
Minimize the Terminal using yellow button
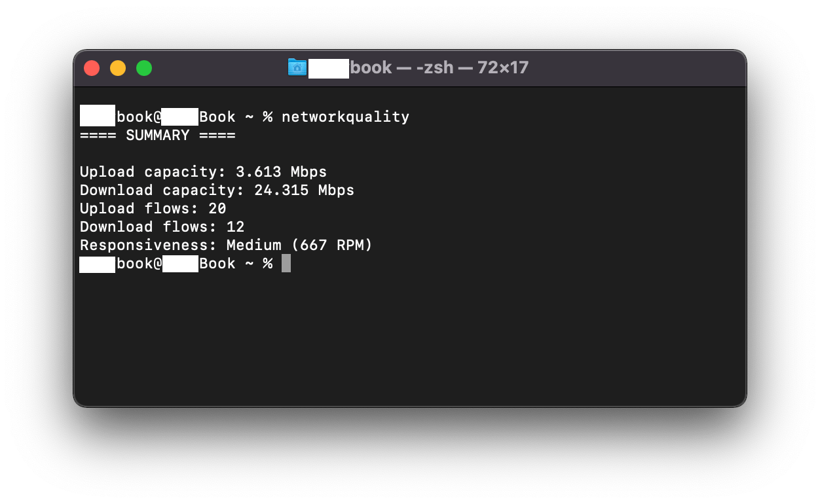[118, 68]
